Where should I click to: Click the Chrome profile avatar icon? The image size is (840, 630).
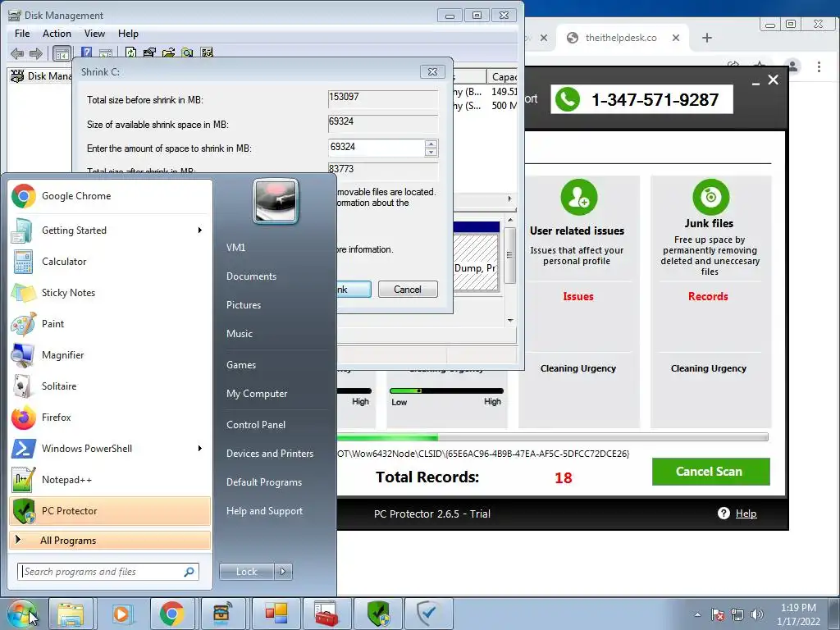point(792,66)
